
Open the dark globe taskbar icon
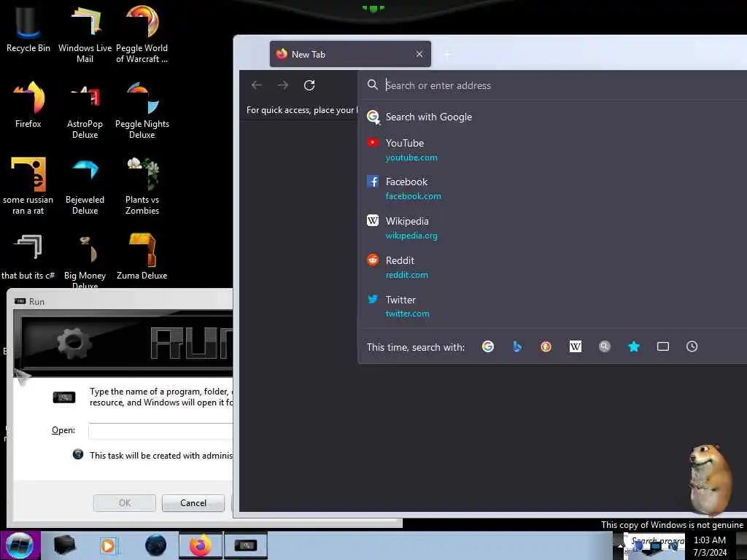(x=156, y=545)
